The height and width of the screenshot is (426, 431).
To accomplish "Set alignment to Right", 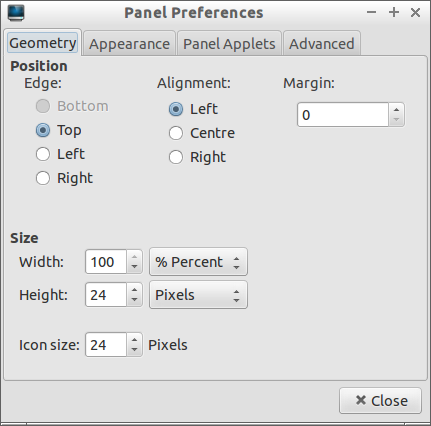I will 176,157.
